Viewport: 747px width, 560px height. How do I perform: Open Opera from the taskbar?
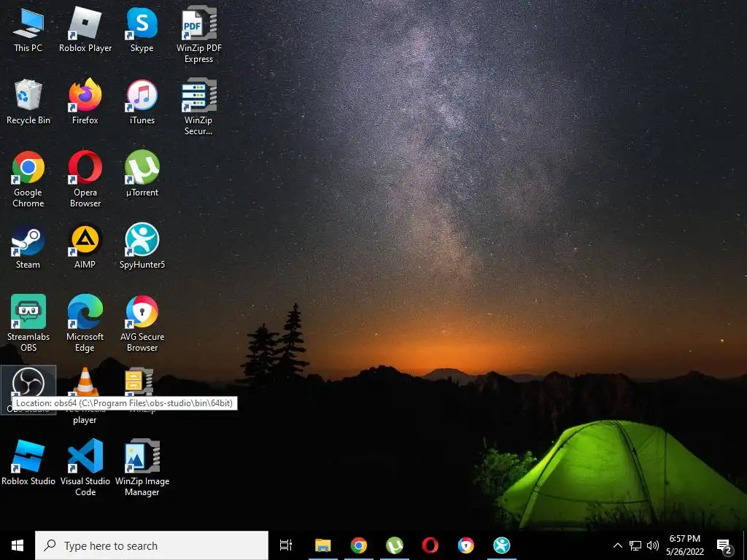pyautogui.click(x=430, y=545)
